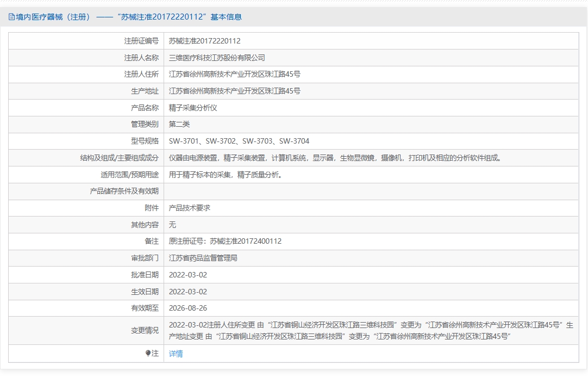Viewport: 588px width, 383px height.
Task: Click the 变更情况 label
Action: tap(145, 330)
